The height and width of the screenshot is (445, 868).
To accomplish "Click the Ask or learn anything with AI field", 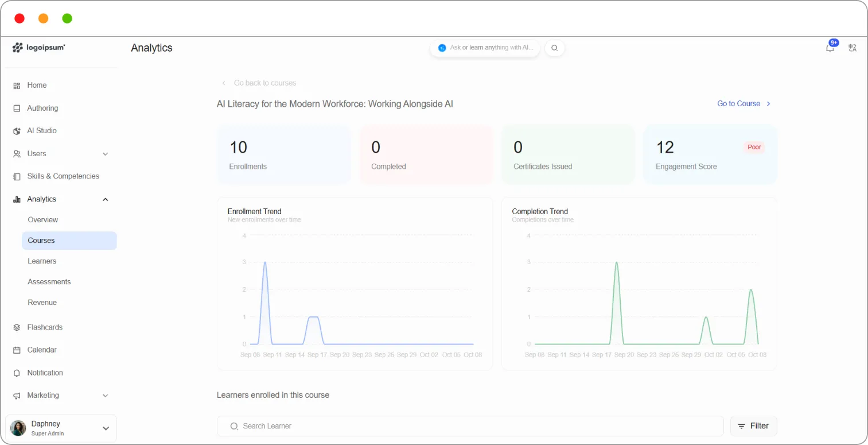I will [485, 48].
